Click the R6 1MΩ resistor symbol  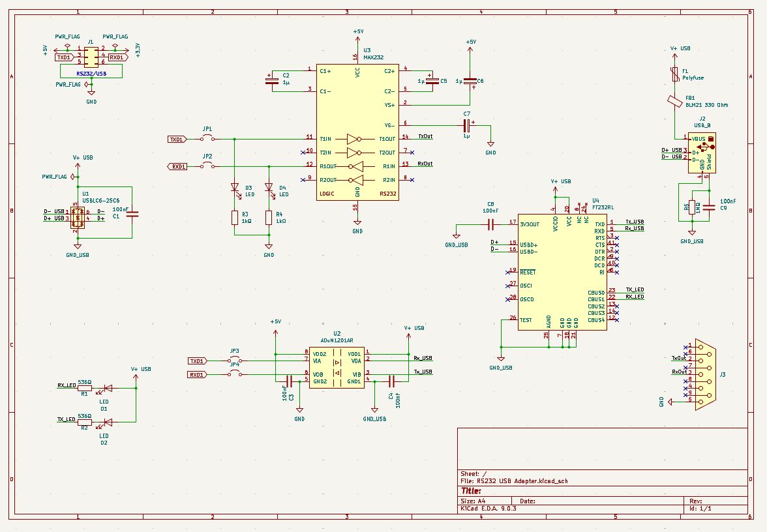pyautogui.click(x=692, y=207)
